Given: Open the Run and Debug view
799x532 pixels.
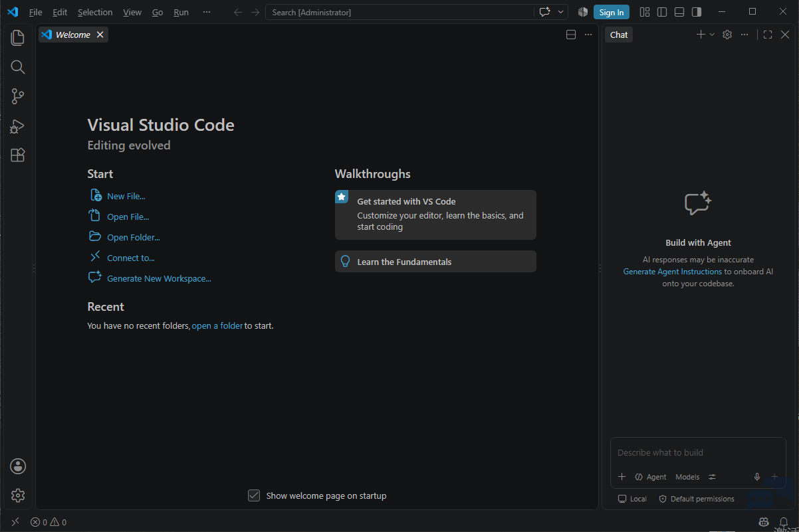Looking at the screenshot, I should tap(18, 126).
